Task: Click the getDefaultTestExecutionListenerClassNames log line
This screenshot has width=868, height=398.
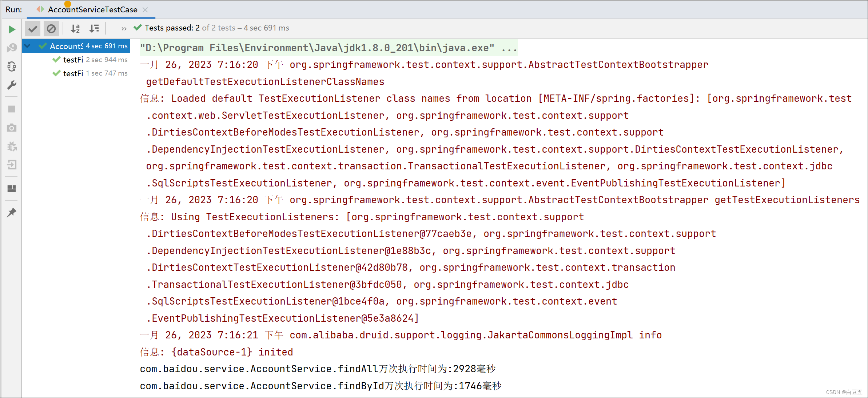Action: point(265,82)
